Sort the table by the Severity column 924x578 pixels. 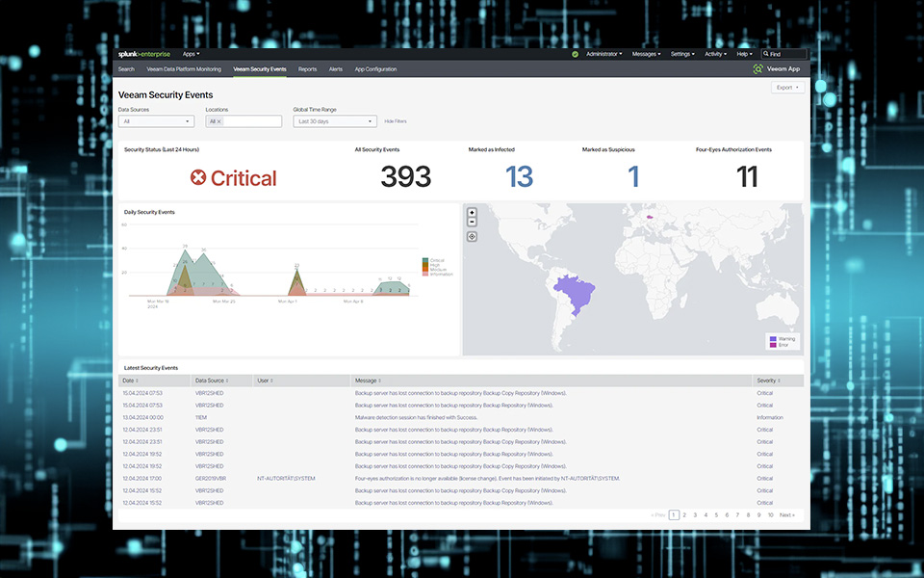coord(766,380)
